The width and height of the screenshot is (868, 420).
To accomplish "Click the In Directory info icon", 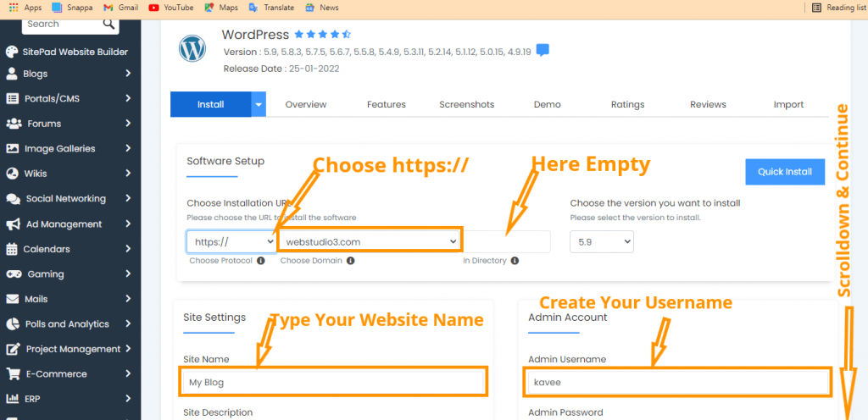I will 515,260.
